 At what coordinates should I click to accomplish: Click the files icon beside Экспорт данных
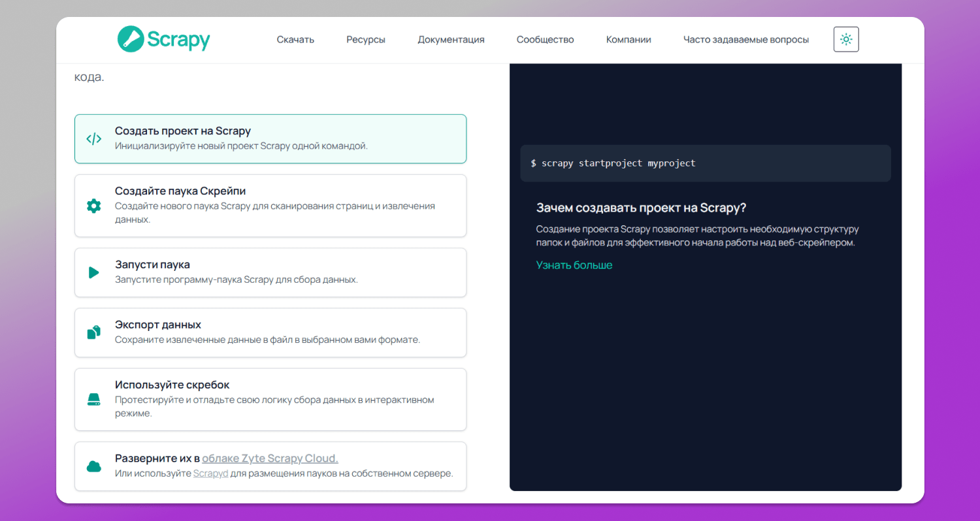(x=94, y=332)
